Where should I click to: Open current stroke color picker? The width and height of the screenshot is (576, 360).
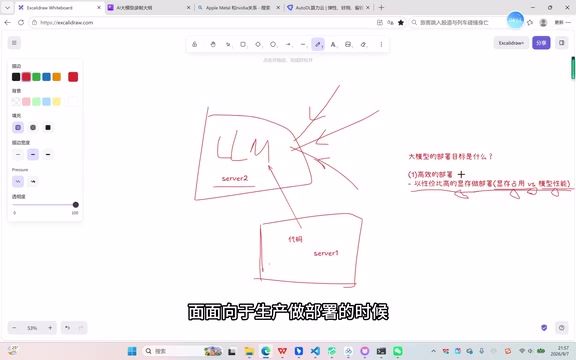(73, 77)
